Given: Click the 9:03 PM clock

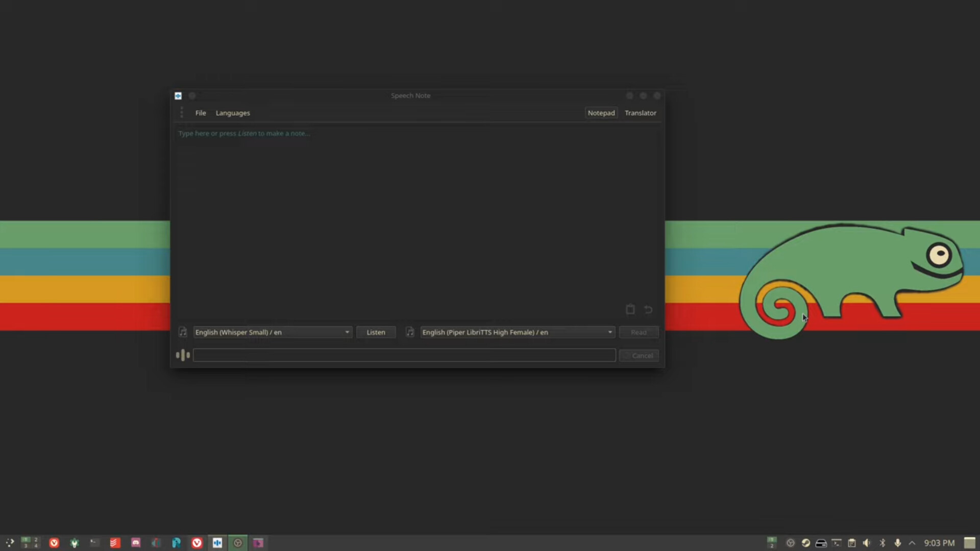Looking at the screenshot, I should (x=939, y=543).
